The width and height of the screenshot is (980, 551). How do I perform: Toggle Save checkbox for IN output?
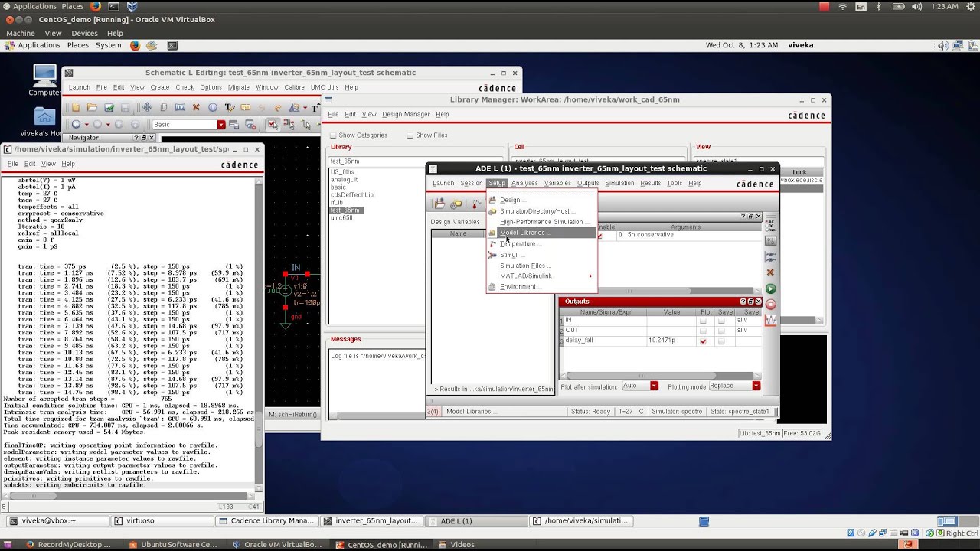(721, 321)
